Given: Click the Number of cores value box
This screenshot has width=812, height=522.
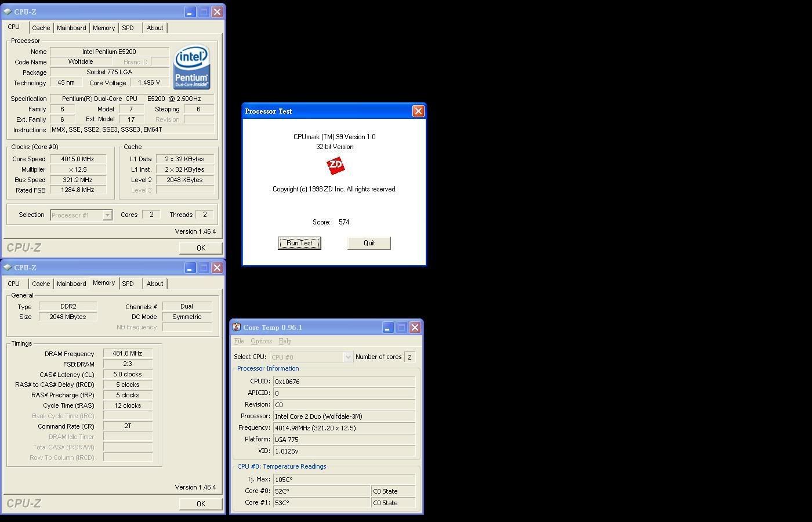Looking at the screenshot, I should click(x=409, y=357).
